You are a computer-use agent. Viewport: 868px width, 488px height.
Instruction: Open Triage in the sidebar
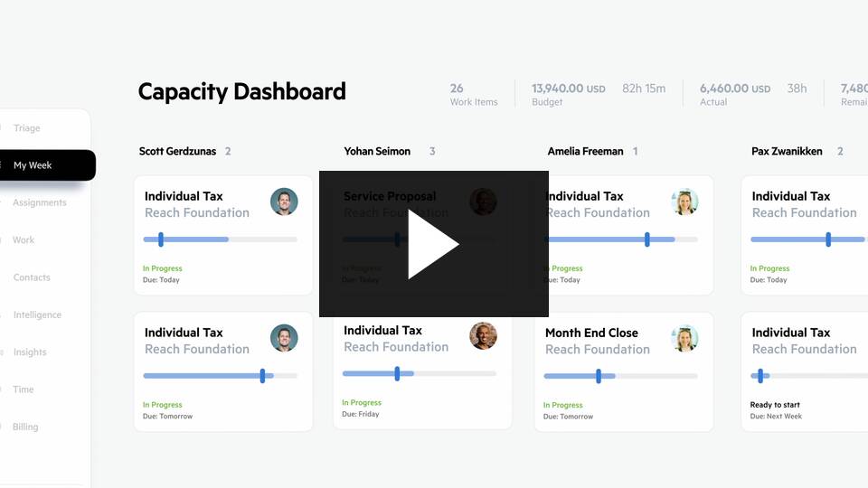[x=27, y=128]
